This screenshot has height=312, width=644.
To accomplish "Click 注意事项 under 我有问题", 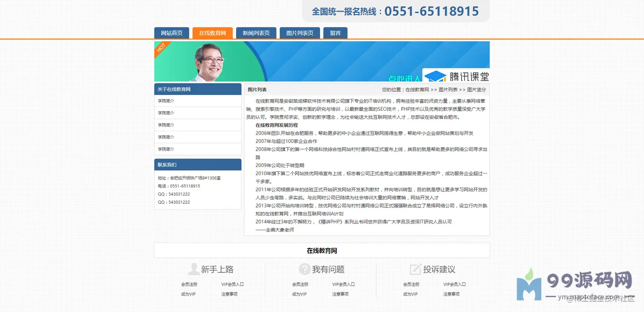I will (340, 294).
